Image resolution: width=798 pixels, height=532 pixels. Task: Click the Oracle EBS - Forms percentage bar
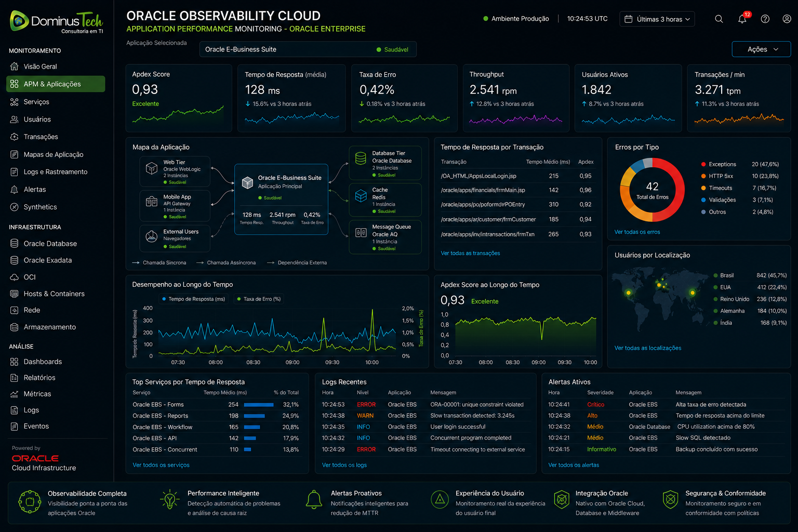click(259, 405)
